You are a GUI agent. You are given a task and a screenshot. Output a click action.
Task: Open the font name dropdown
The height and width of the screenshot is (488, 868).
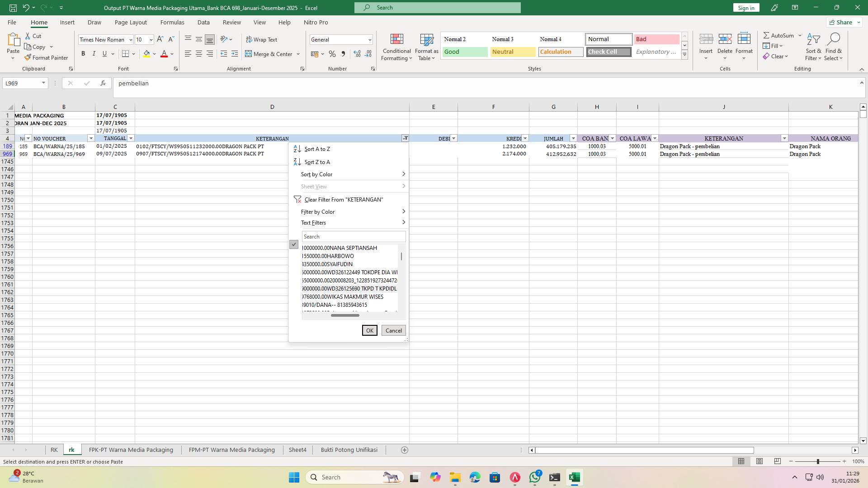(x=130, y=39)
